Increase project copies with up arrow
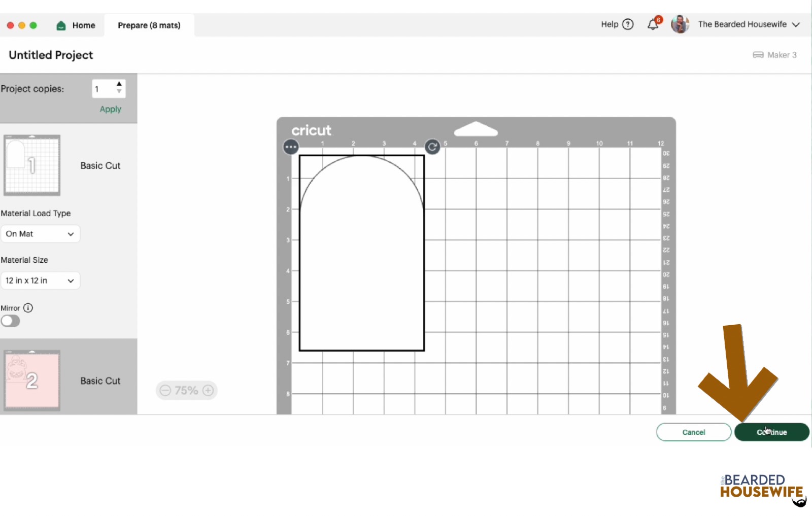812x516 pixels. [119, 84]
